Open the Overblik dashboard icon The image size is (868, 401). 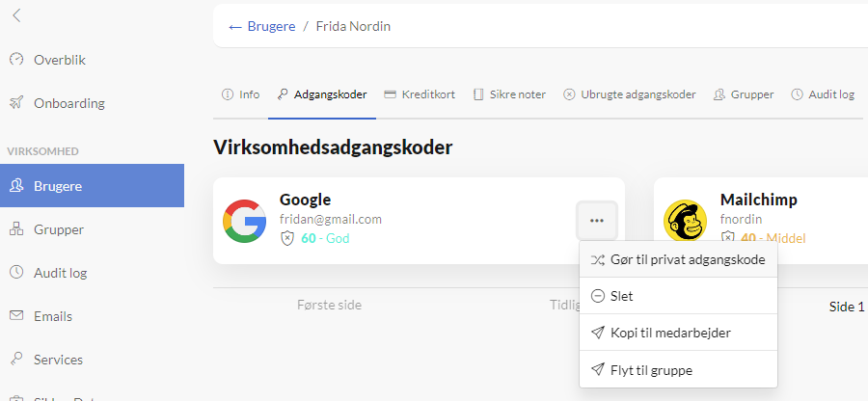click(x=16, y=59)
